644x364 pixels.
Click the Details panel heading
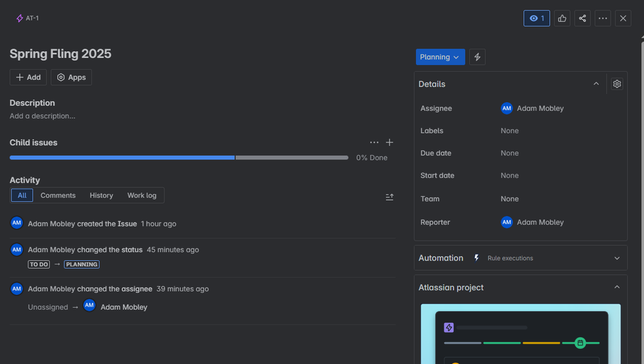(432, 84)
